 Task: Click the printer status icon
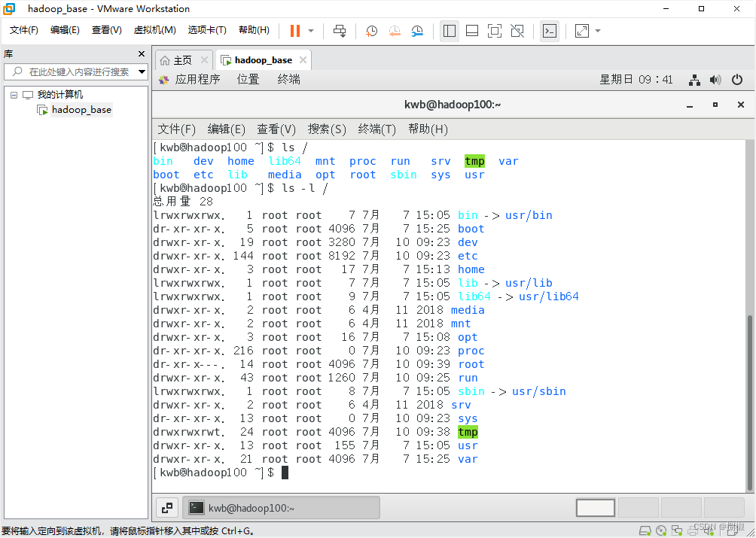tap(694, 530)
